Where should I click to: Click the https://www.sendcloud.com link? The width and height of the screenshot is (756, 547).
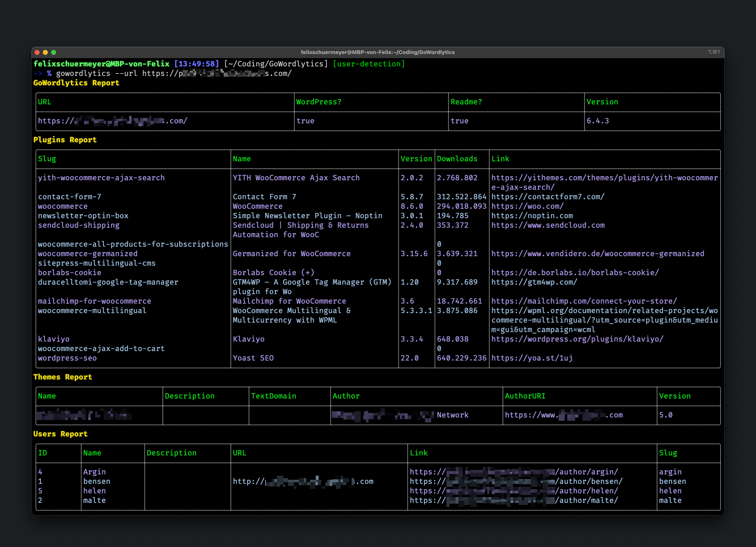click(548, 225)
